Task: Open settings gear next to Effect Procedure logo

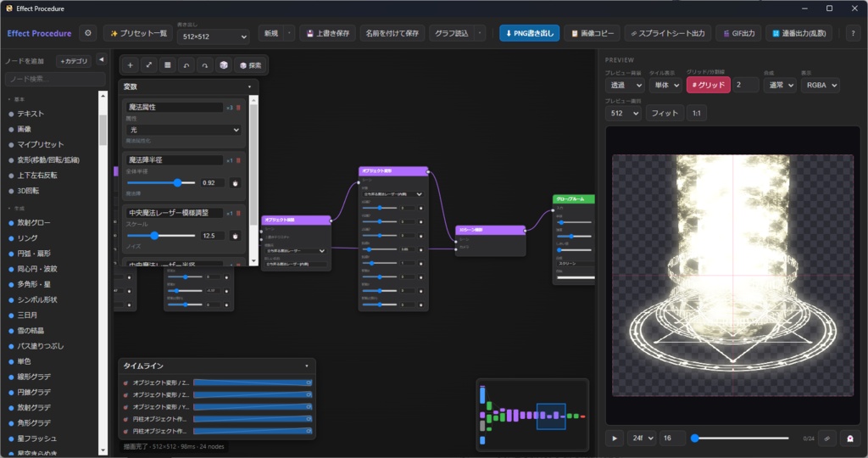Action: (x=88, y=33)
